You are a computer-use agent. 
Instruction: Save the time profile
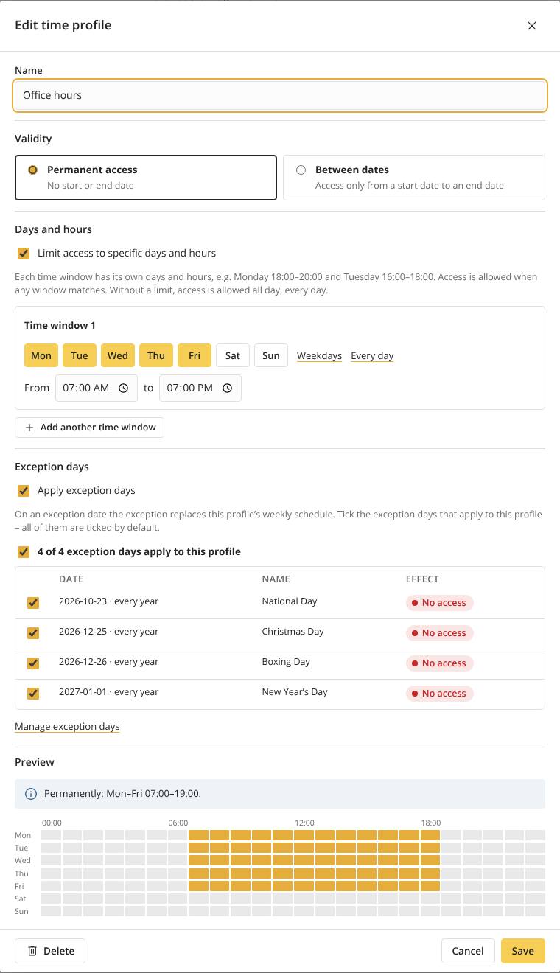523,951
